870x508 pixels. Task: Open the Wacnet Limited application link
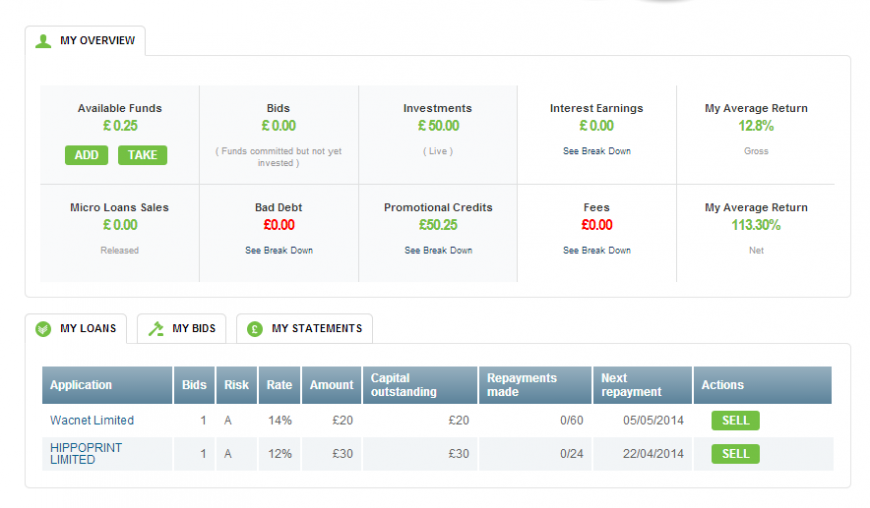click(92, 420)
